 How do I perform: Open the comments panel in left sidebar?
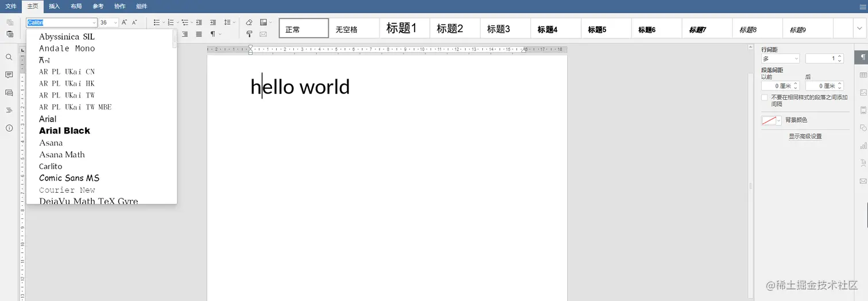point(9,75)
